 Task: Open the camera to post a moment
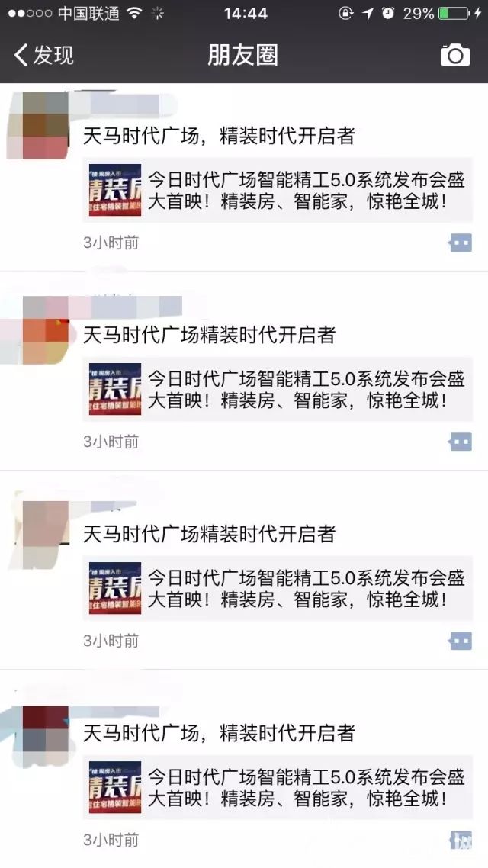pos(454,55)
